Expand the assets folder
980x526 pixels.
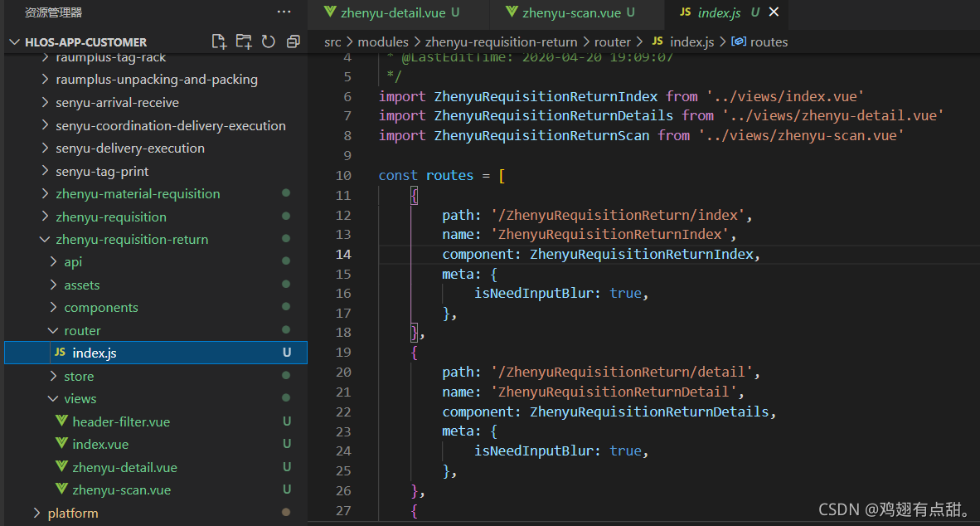(81, 285)
